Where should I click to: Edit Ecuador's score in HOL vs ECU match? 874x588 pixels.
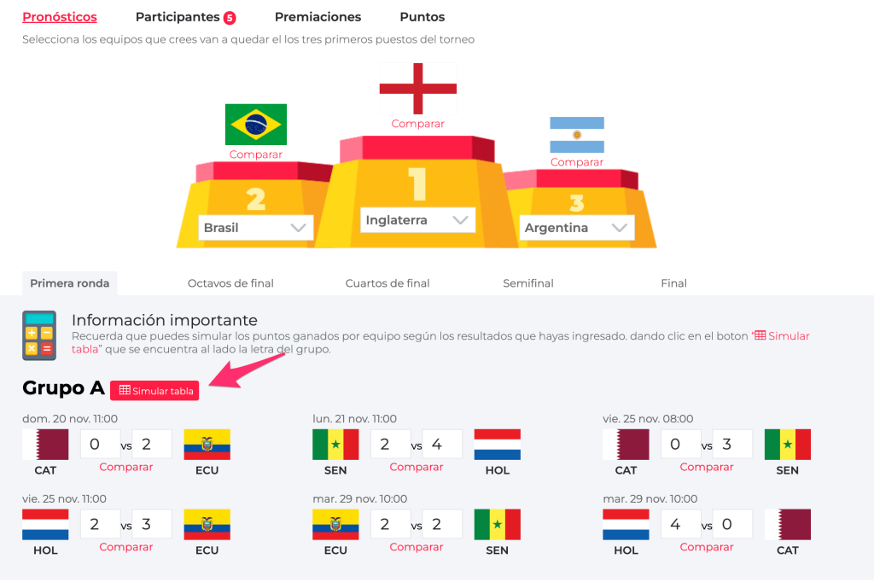pos(152,524)
